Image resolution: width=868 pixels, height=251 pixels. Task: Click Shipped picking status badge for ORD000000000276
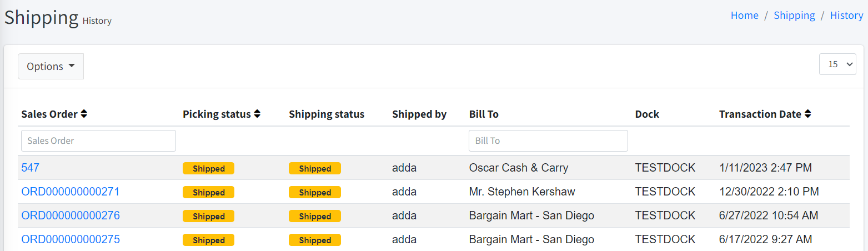(x=208, y=217)
